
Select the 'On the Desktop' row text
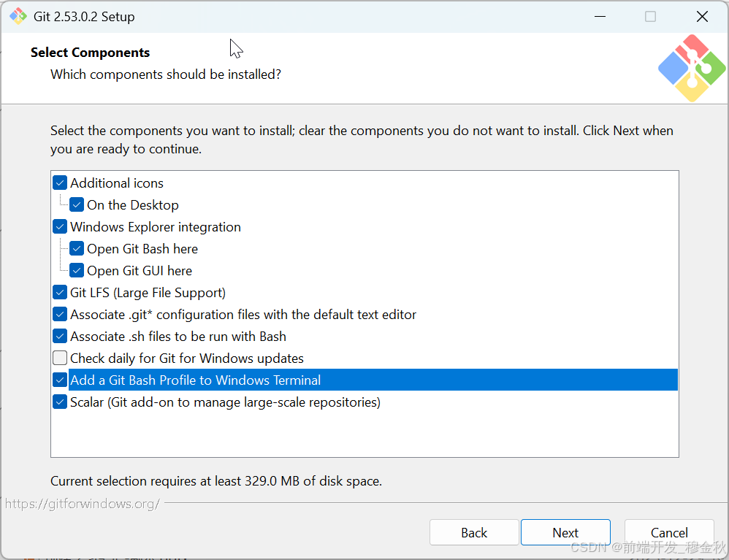coord(133,205)
